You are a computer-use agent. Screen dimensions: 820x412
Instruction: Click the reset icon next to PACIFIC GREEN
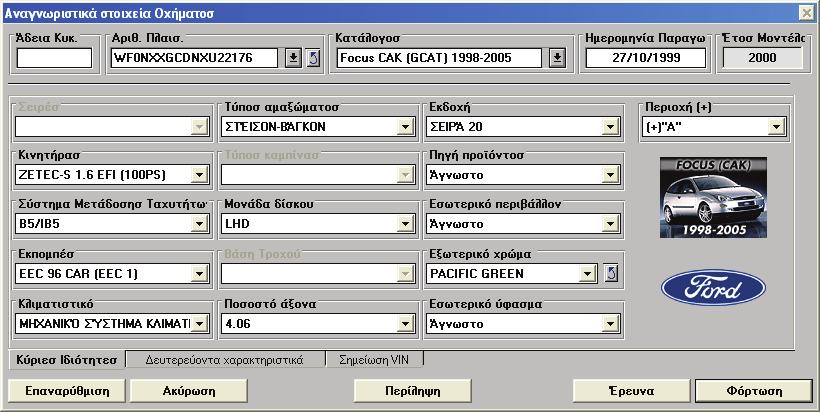click(x=611, y=273)
